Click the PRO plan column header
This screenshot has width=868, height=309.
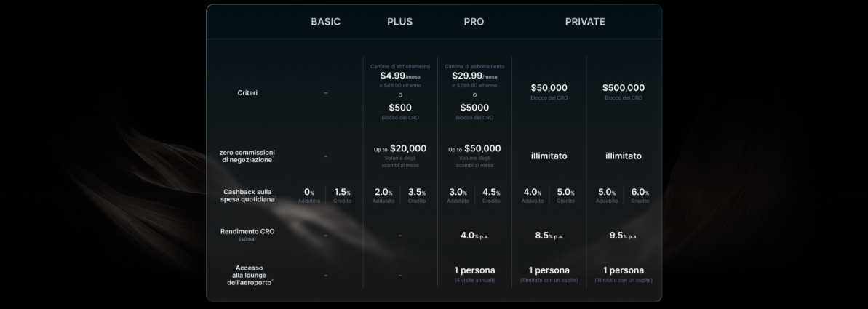[474, 22]
